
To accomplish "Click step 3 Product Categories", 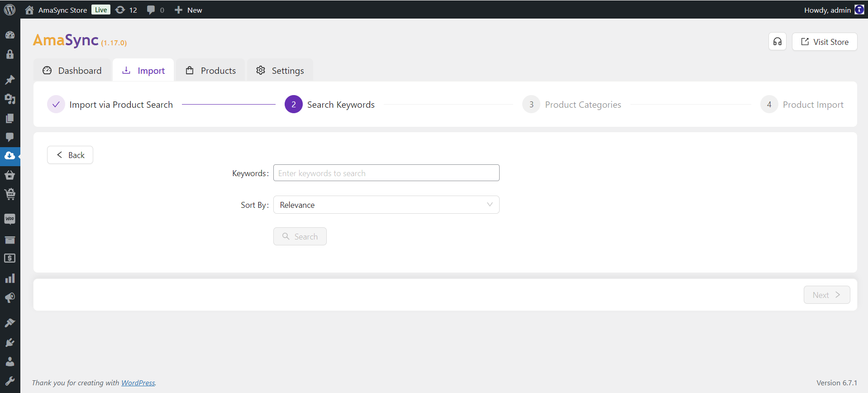I will tap(572, 105).
